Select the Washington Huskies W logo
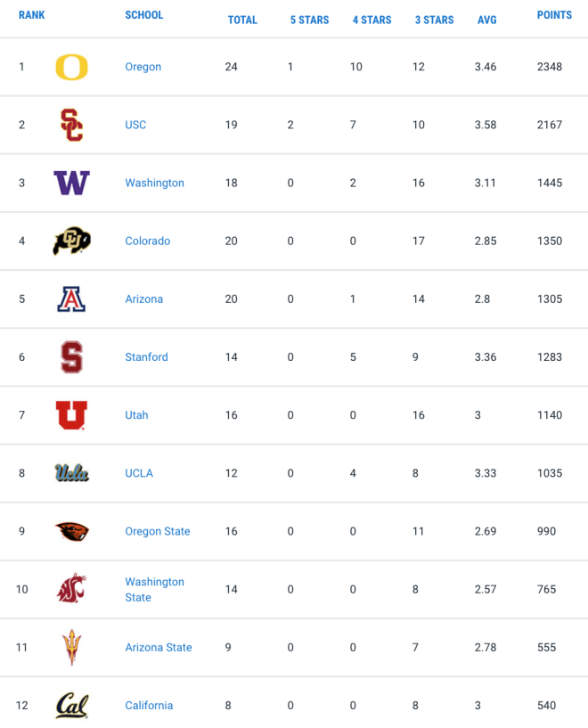Image resolution: width=588 pixels, height=728 pixels. pyautogui.click(x=71, y=183)
